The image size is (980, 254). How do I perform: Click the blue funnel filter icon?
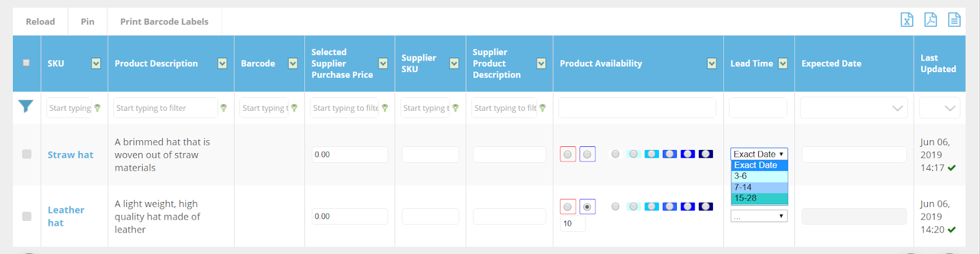click(26, 106)
